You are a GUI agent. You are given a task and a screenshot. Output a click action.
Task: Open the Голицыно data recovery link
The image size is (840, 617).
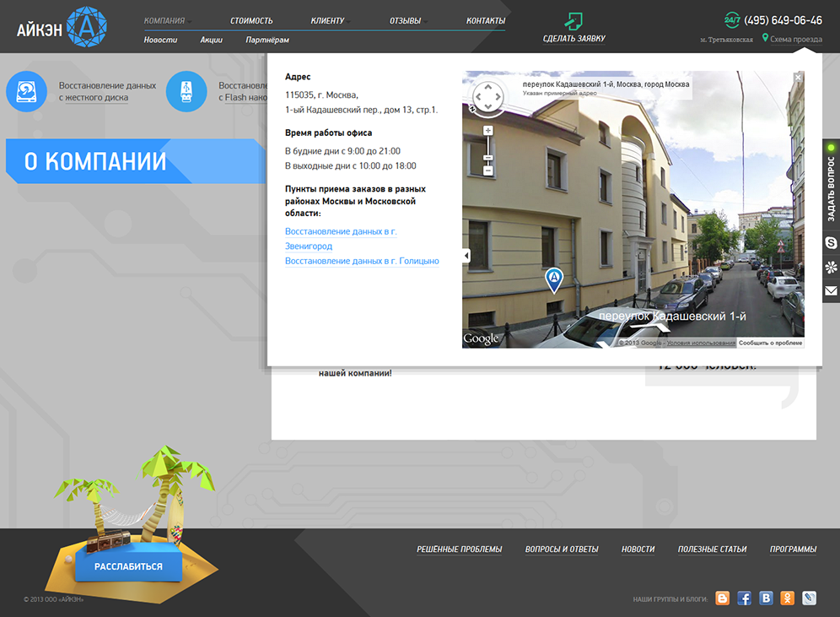coord(362,262)
